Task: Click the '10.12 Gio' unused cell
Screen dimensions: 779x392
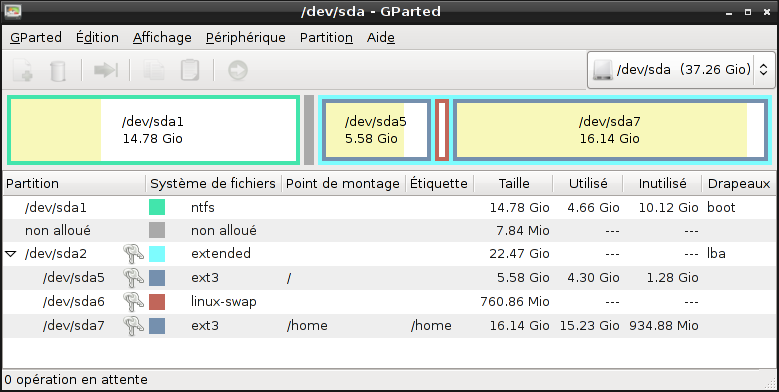Action: [x=669, y=207]
